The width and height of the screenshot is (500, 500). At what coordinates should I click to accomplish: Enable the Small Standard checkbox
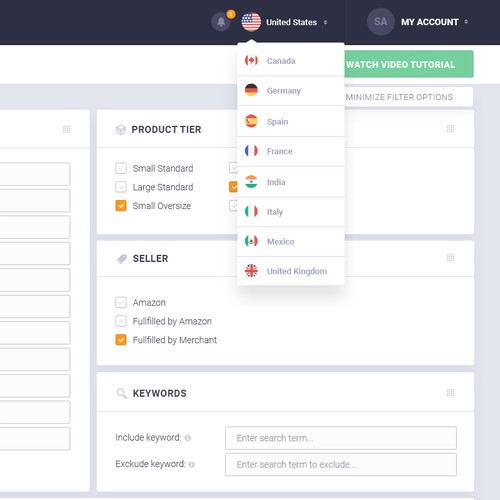[121, 168]
